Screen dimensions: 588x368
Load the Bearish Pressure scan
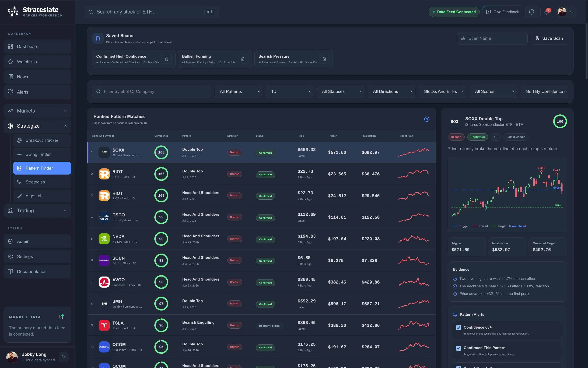[288, 59]
